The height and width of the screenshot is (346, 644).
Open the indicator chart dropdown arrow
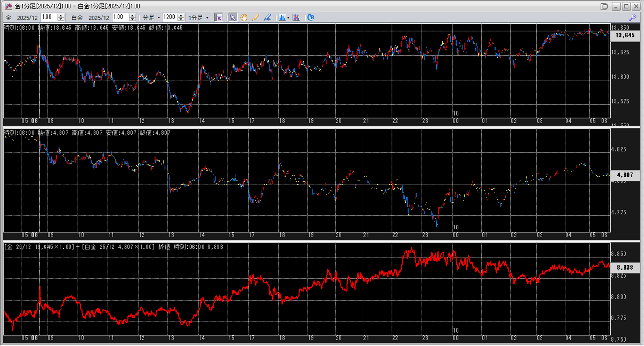pos(288,18)
